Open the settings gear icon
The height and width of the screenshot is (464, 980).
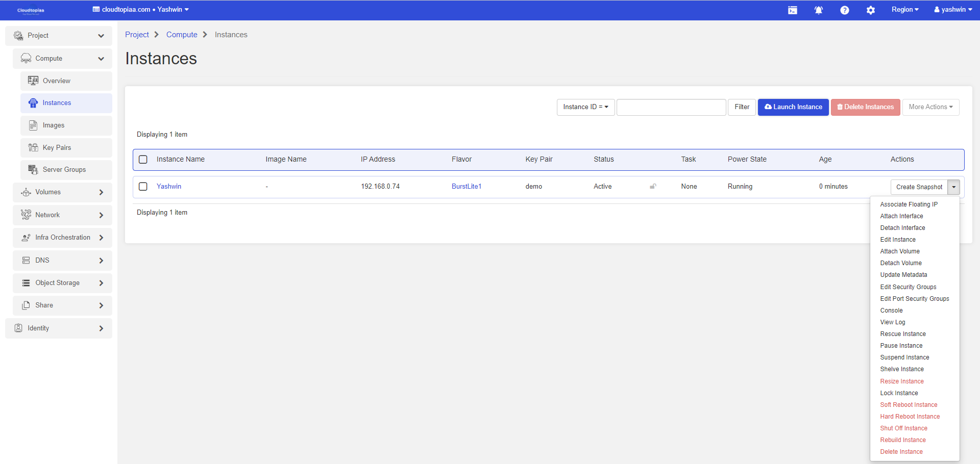[870, 10]
